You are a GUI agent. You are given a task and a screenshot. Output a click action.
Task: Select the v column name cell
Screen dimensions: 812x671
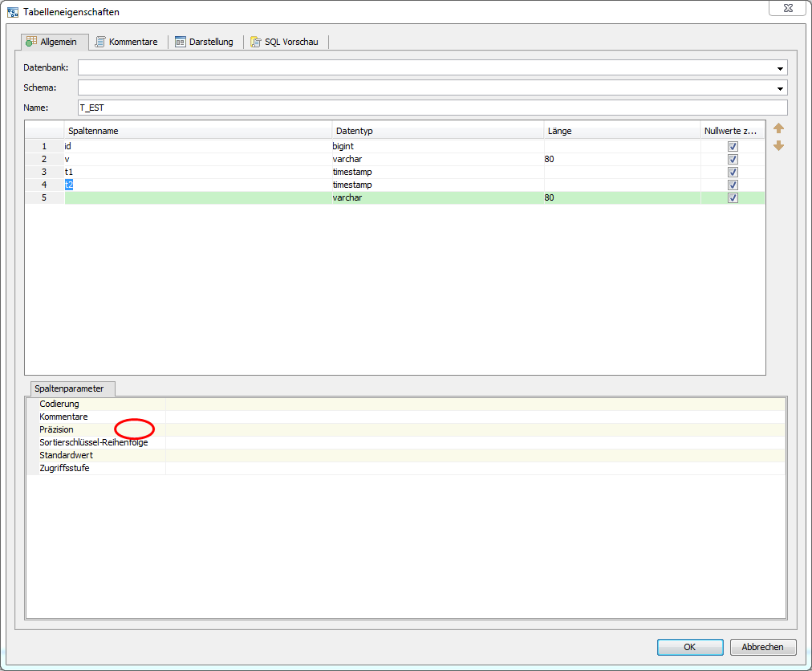198,159
